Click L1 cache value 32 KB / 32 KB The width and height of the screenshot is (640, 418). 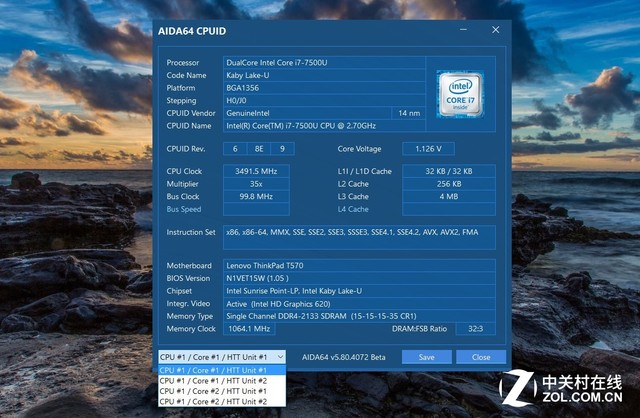[449, 171]
